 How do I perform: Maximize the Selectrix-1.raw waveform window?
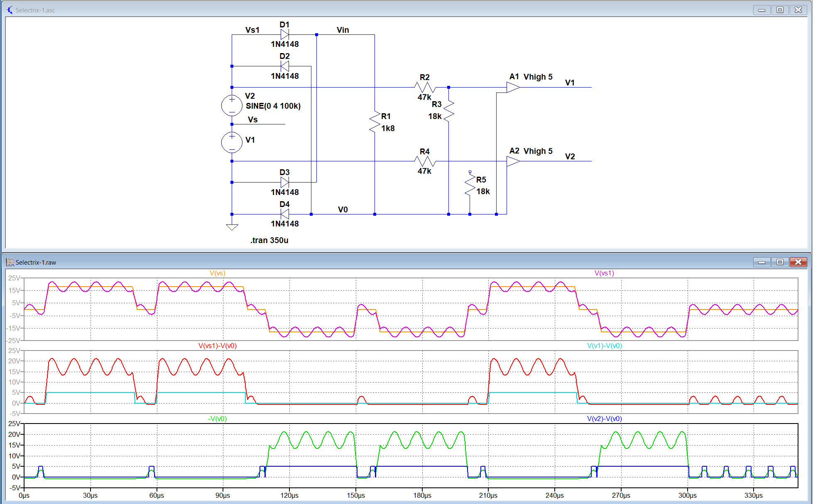tap(780, 262)
